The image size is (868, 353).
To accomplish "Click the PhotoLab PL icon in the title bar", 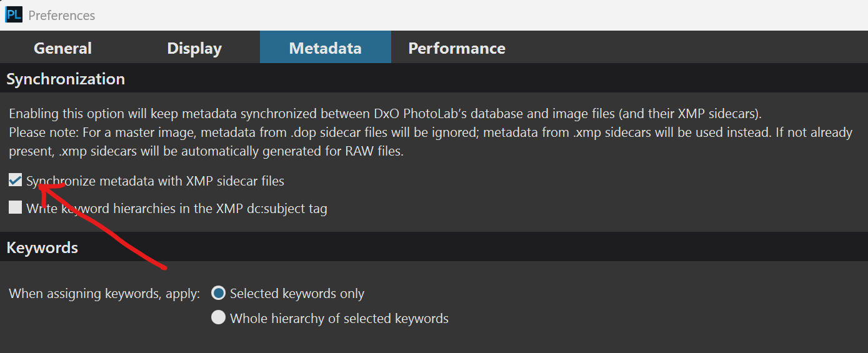I will tap(13, 14).
